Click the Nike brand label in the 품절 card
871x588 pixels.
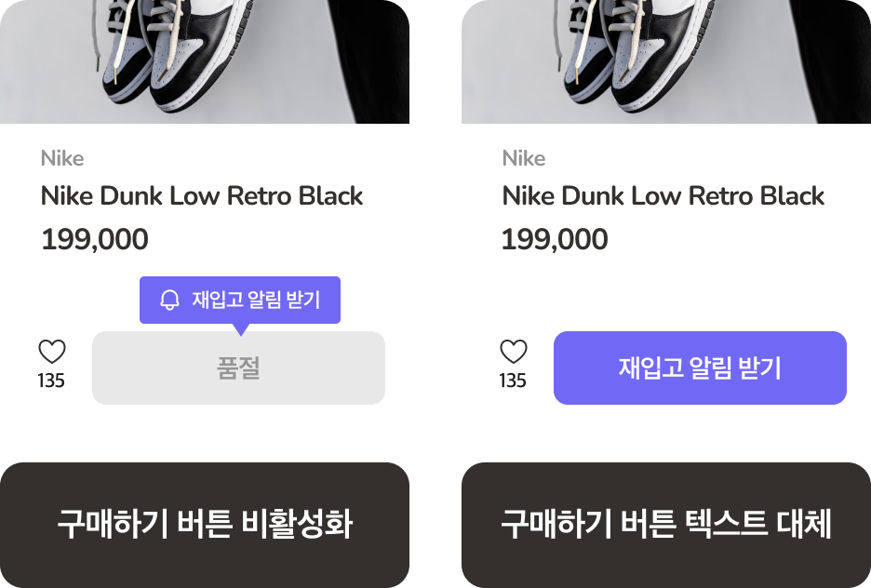[x=62, y=158]
